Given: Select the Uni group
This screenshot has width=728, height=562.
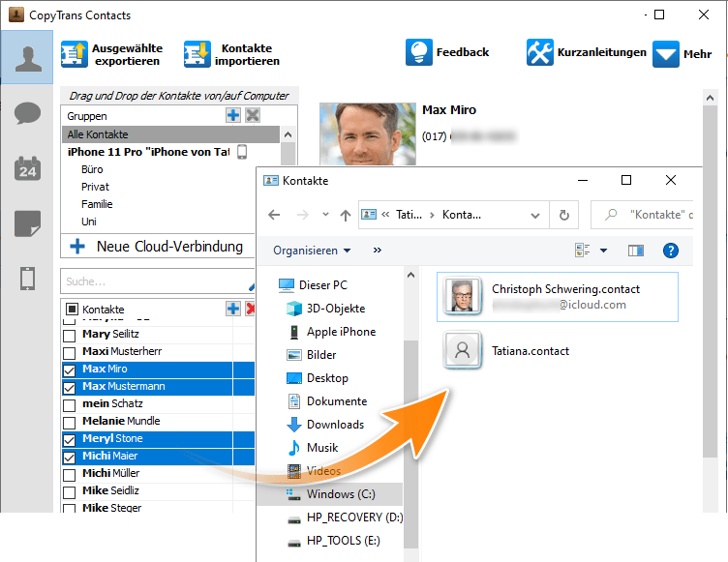Looking at the screenshot, I should click(89, 222).
